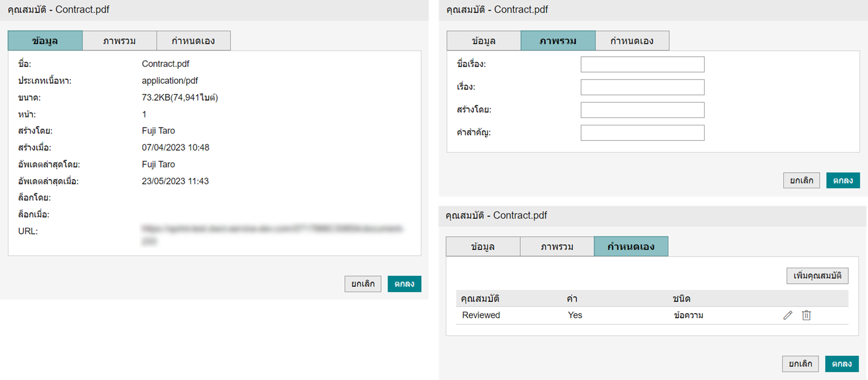Delete the Reviewed property with the trash icon
The width and height of the screenshot is (868, 380).
[x=806, y=315]
